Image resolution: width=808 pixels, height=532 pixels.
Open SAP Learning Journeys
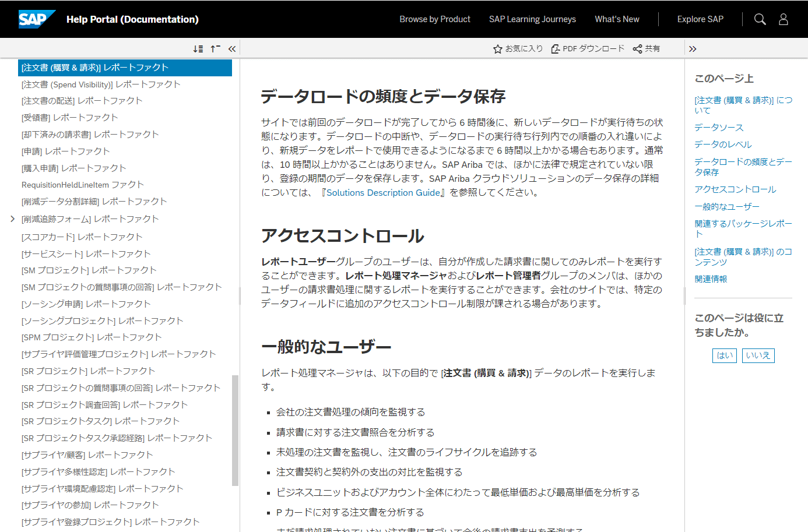[x=532, y=19]
